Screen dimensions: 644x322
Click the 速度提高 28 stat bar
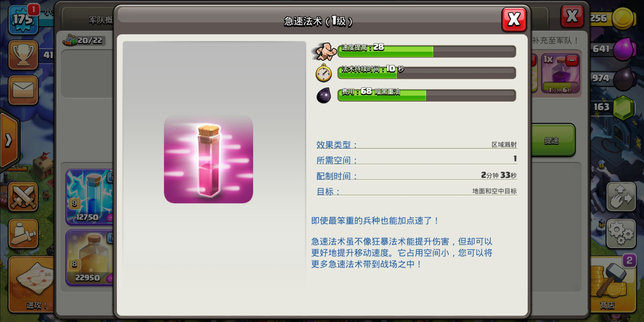tap(427, 52)
